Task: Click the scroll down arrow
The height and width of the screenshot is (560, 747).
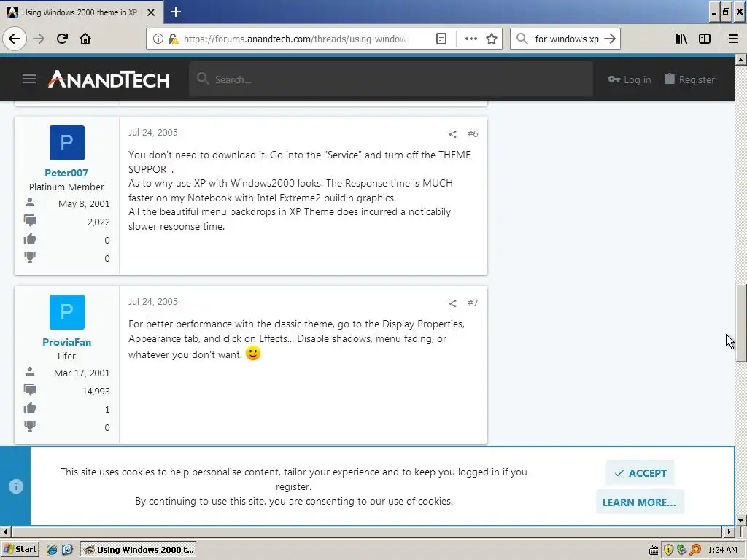Action: pyautogui.click(x=741, y=520)
